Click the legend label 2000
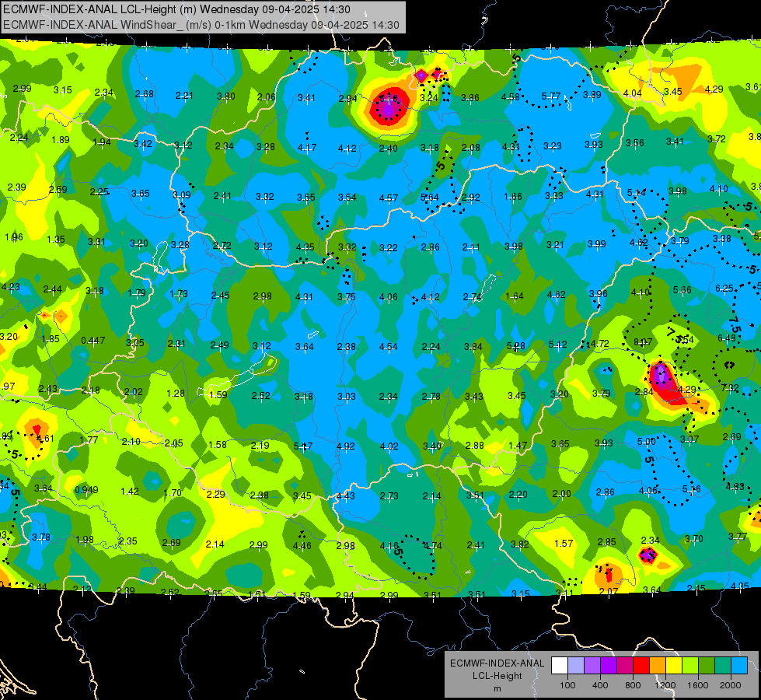This screenshot has width=761, height=700. [x=731, y=685]
